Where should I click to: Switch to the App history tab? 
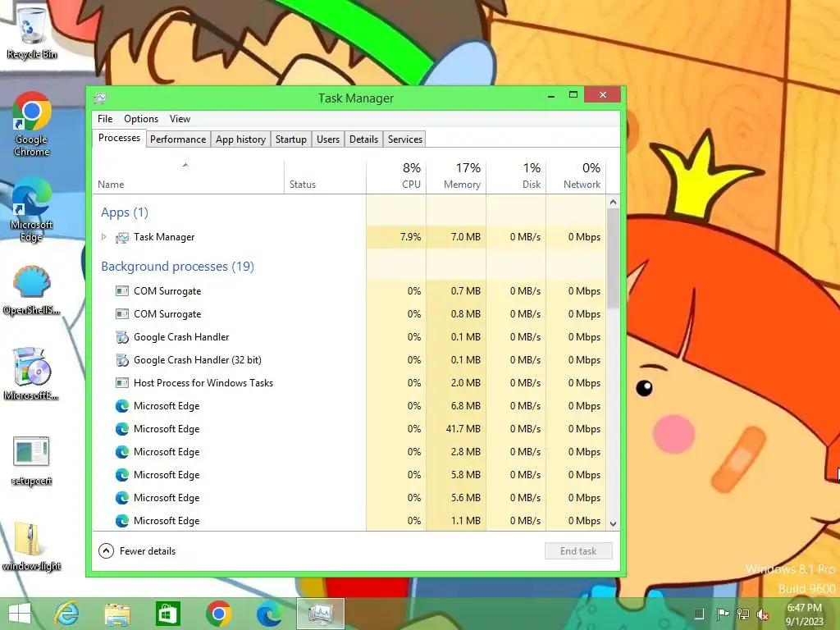point(240,139)
